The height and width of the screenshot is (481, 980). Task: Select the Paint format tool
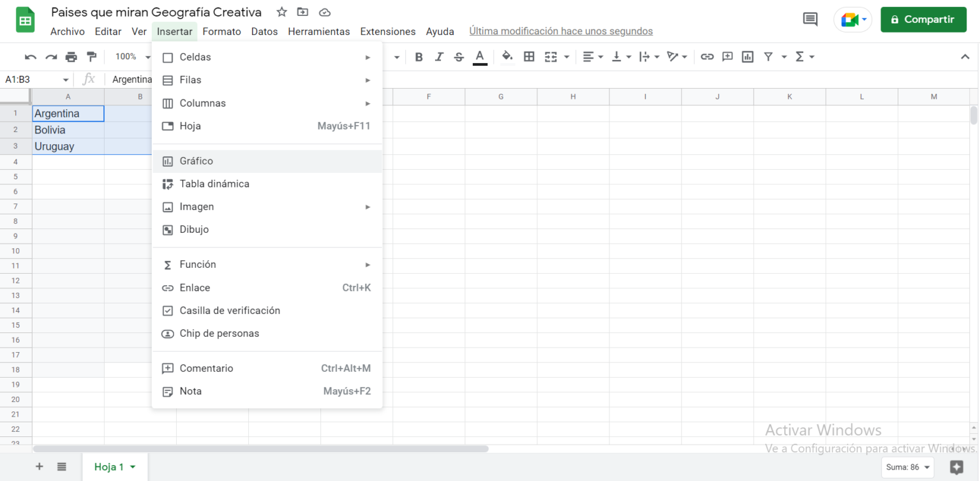[x=91, y=56]
